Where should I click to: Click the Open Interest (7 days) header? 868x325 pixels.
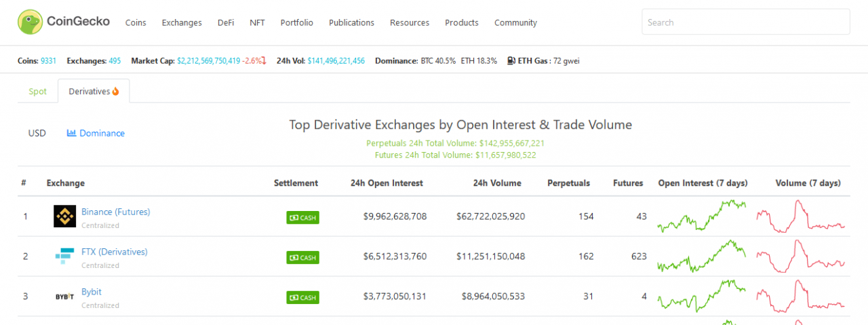tap(703, 183)
